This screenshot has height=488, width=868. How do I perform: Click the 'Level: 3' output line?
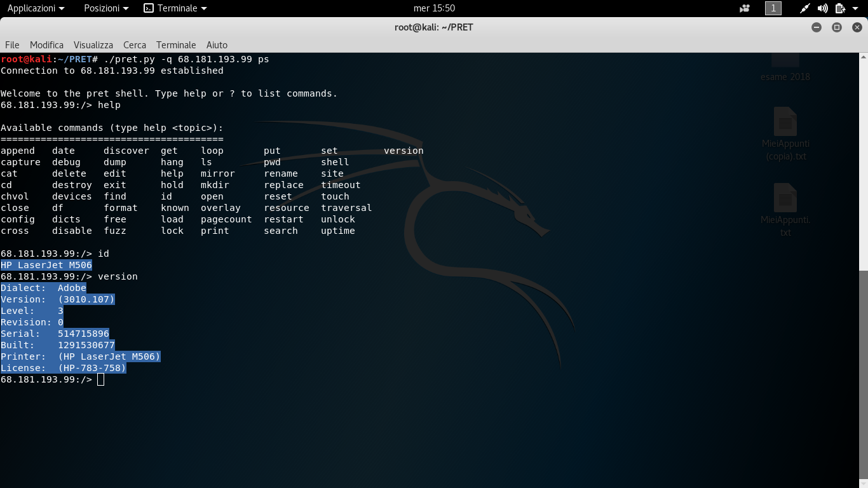[x=32, y=311]
